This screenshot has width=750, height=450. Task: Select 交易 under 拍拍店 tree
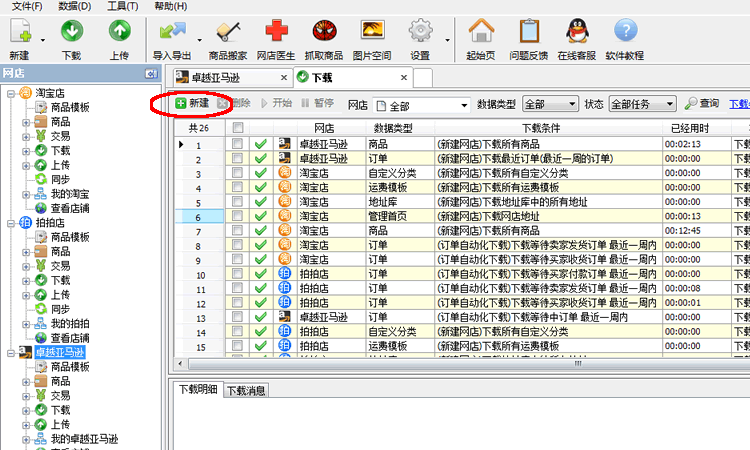(60, 266)
